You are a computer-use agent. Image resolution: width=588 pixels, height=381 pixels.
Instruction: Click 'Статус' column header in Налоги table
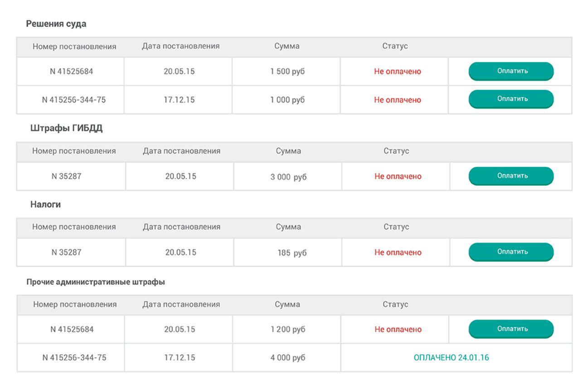[396, 227]
